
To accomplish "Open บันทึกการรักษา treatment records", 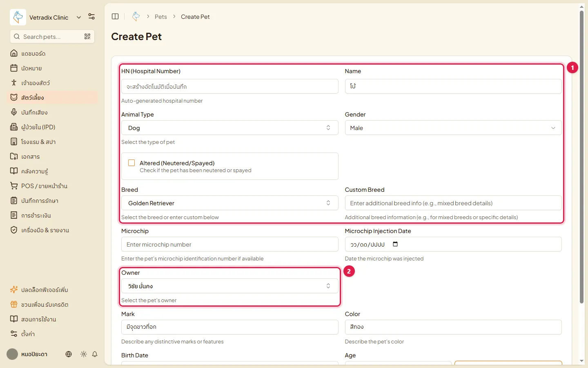I will click(x=52, y=201).
